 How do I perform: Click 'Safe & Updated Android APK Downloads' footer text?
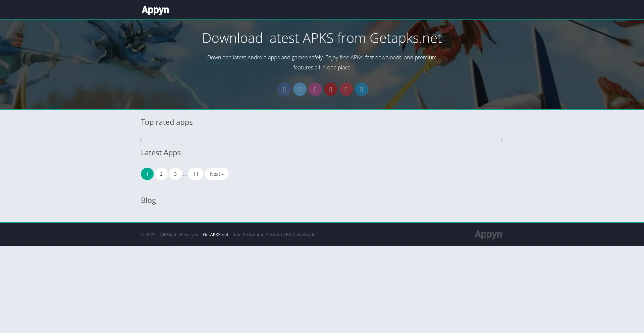pos(274,234)
